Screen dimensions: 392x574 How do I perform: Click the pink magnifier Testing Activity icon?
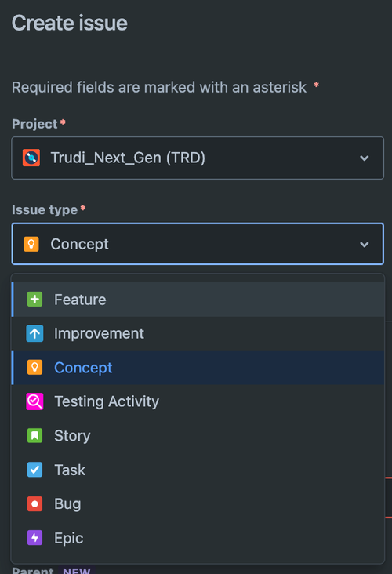(34, 401)
